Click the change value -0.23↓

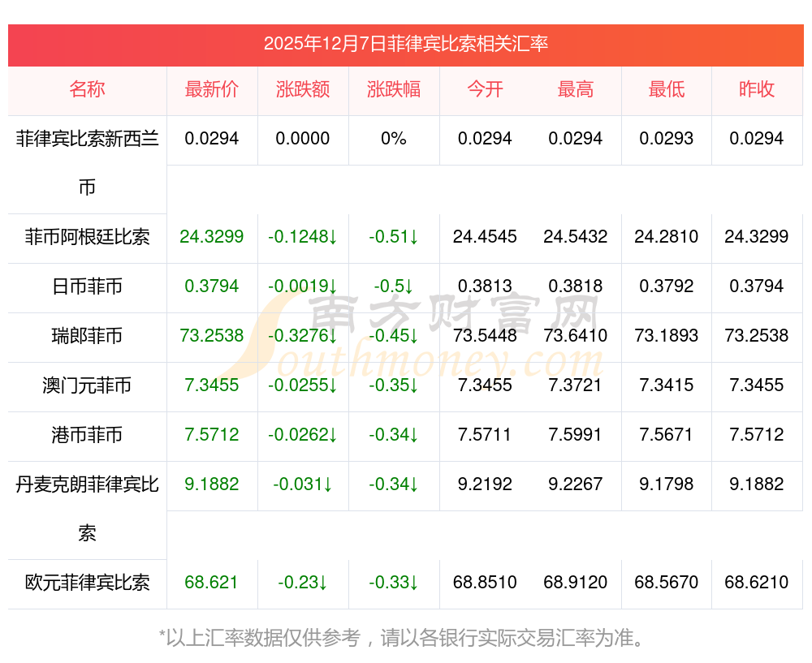[302, 583]
